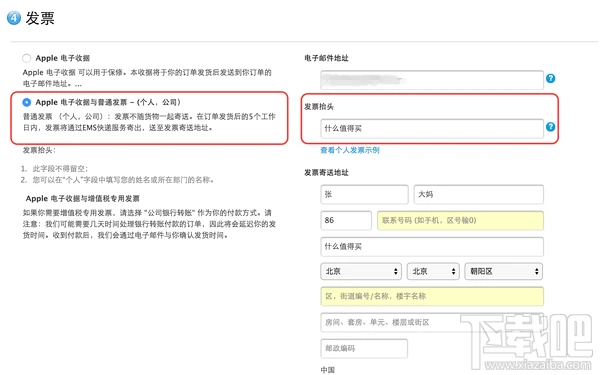Click the 联系号码 phone number field
Image resolution: width=600 pixels, height=375 pixels.
(460, 220)
